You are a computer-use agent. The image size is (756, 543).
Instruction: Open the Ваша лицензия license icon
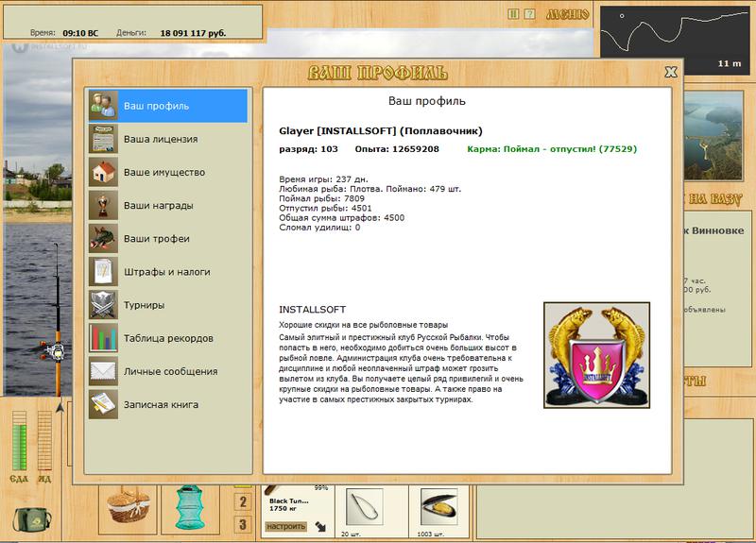(x=103, y=139)
